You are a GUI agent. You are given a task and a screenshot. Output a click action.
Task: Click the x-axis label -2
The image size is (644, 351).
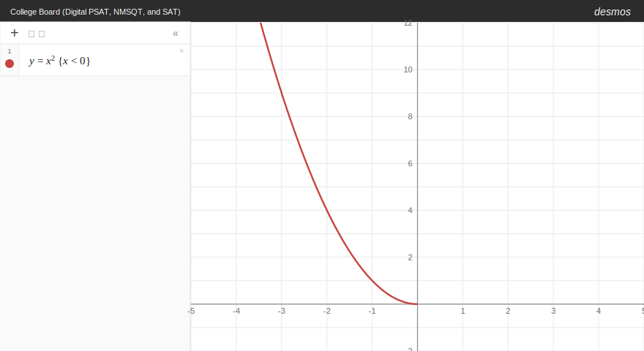pos(326,312)
